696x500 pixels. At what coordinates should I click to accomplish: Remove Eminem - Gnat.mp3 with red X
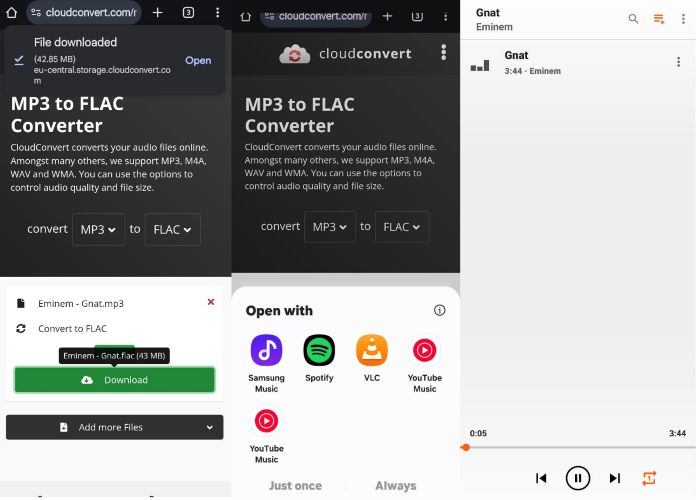[x=210, y=302]
